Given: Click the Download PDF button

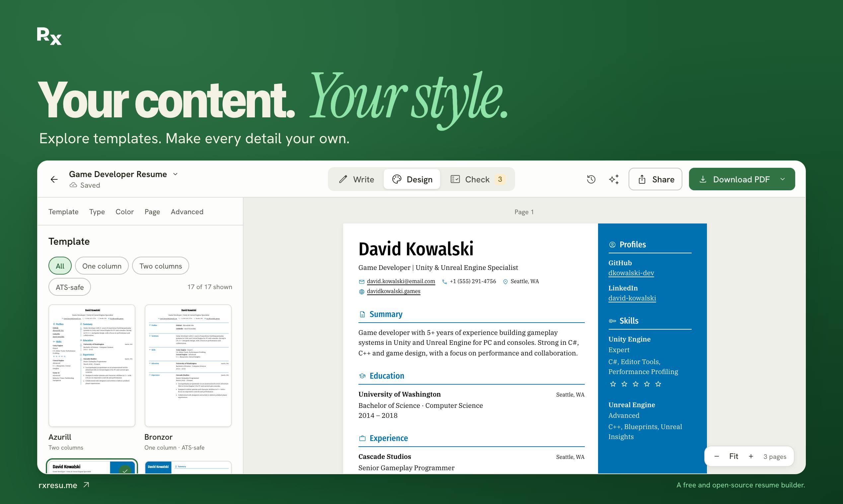Looking at the screenshot, I should click(x=735, y=179).
